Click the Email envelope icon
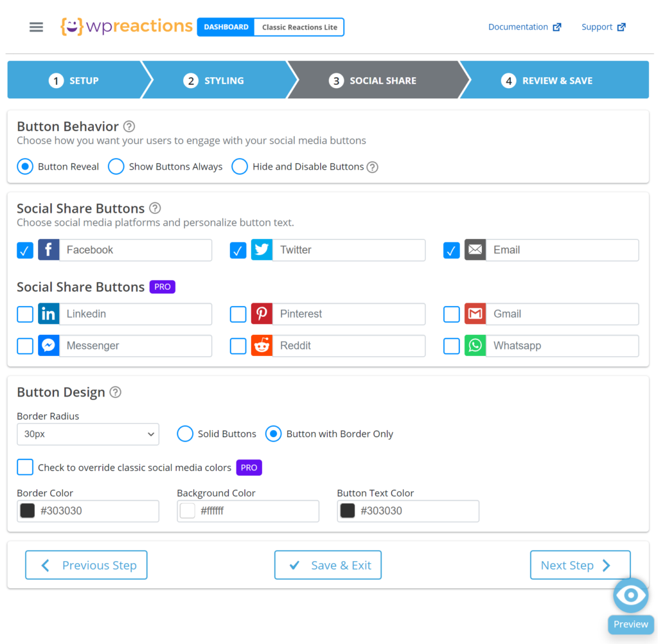This screenshot has width=658, height=644. [475, 250]
